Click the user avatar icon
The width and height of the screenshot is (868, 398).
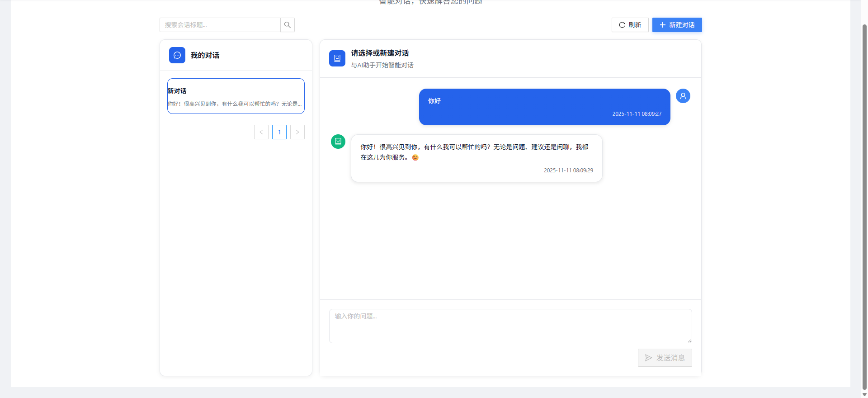click(683, 96)
